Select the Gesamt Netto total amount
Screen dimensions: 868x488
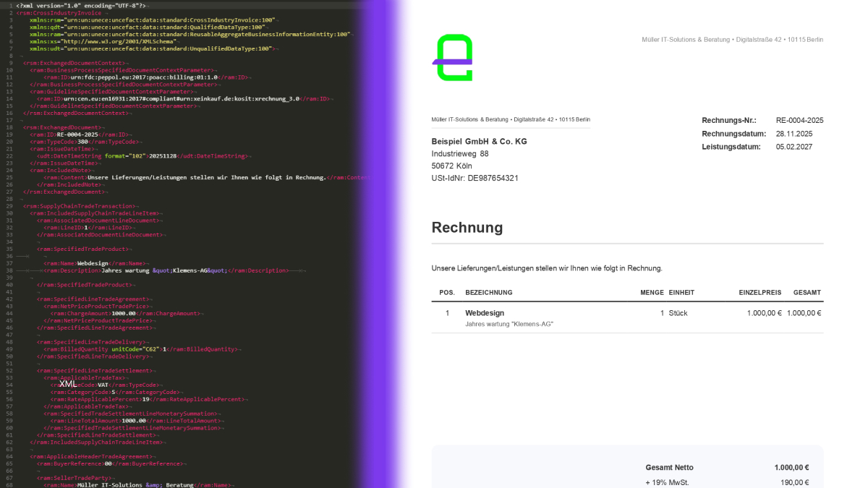click(x=791, y=467)
